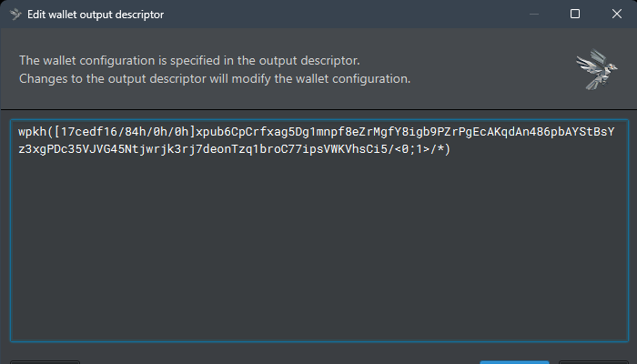
Task: Close the Edit wallet output descriptor dialog
Action: pos(617,14)
